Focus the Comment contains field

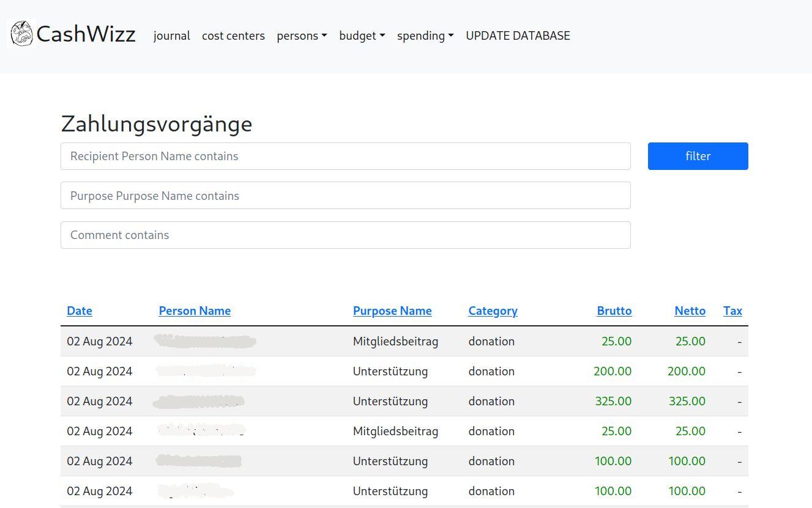[x=346, y=235]
